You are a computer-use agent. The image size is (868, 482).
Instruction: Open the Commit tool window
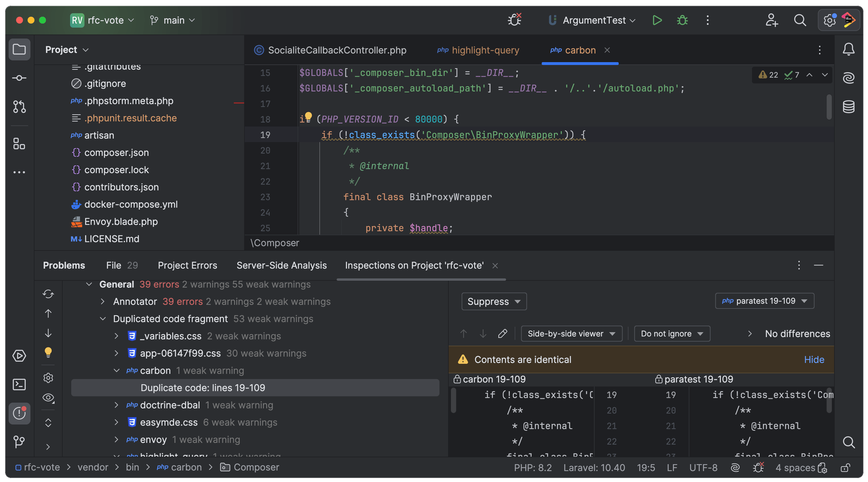click(19, 78)
